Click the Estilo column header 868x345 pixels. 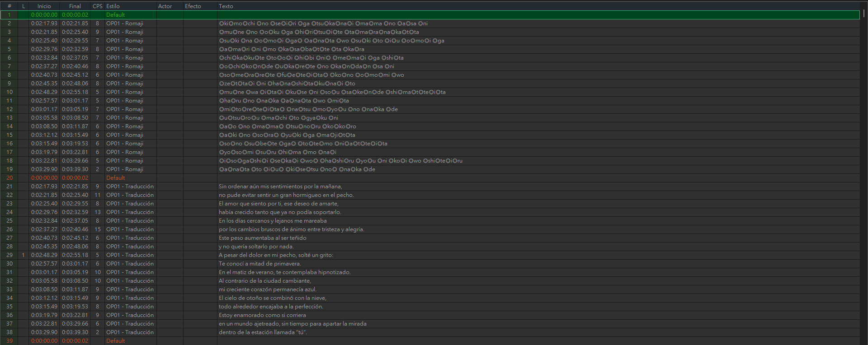pos(113,6)
